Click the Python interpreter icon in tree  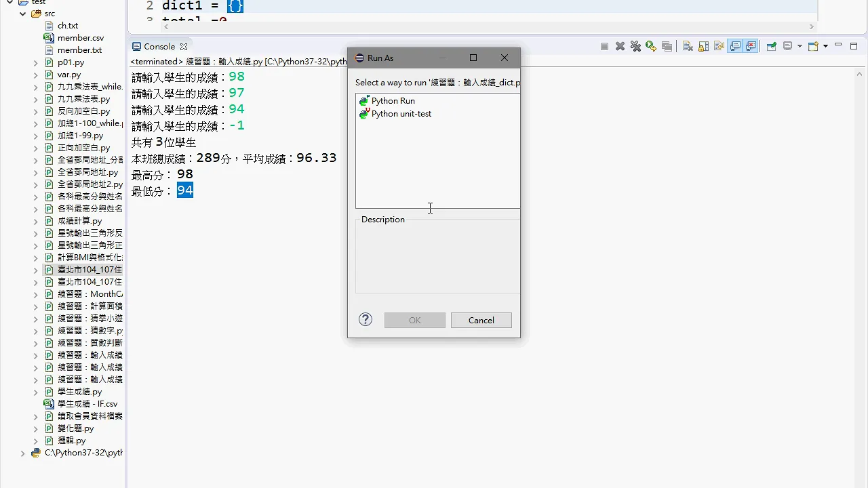(36, 453)
